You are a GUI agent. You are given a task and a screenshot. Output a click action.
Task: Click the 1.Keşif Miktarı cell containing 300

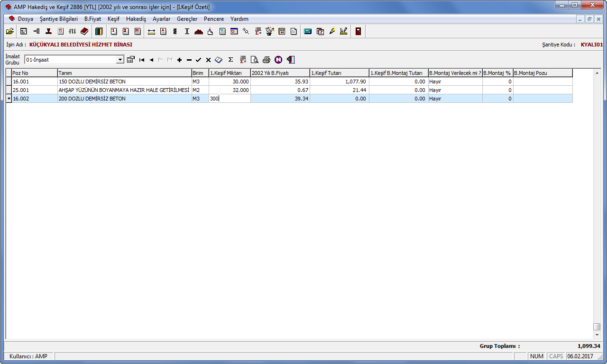click(230, 99)
